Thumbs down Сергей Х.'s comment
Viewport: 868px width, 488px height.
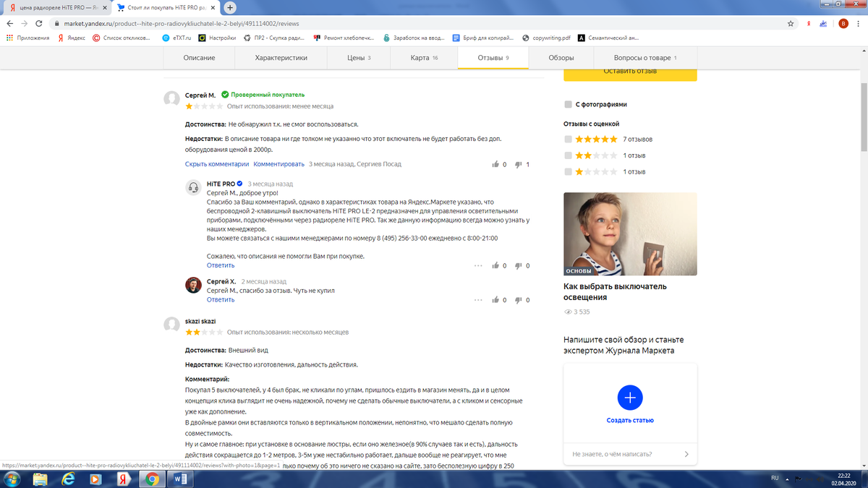(x=519, y=300)
